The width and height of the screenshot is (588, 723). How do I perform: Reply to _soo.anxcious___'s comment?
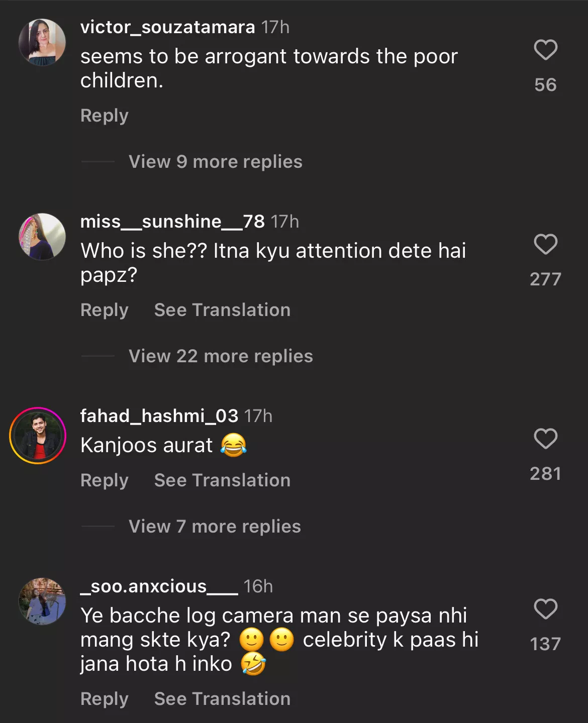[105, 699]
